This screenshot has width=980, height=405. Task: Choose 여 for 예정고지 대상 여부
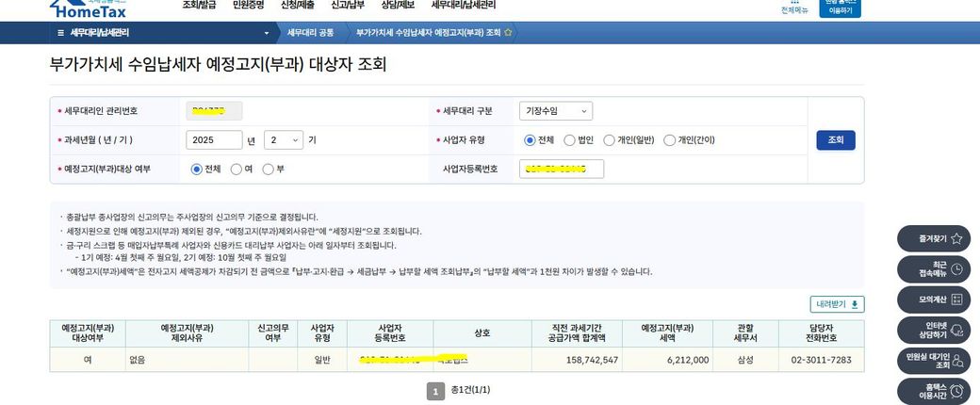tap(236, 170)
